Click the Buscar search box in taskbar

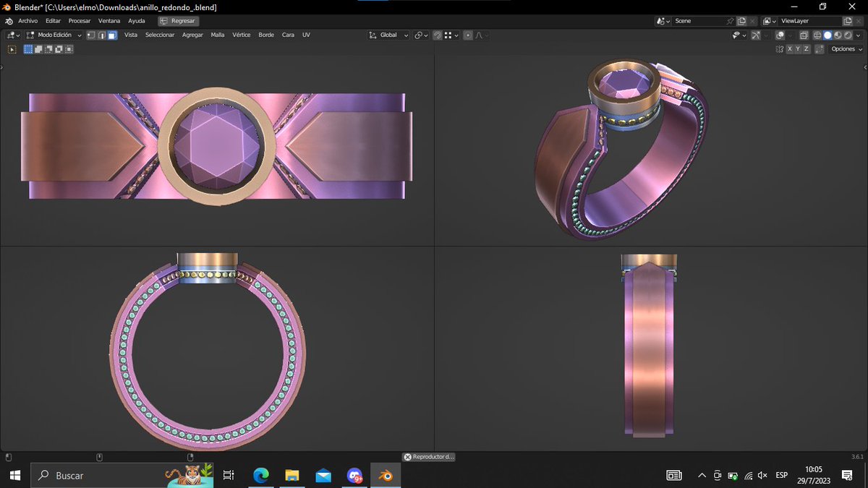tap(123, 475)
